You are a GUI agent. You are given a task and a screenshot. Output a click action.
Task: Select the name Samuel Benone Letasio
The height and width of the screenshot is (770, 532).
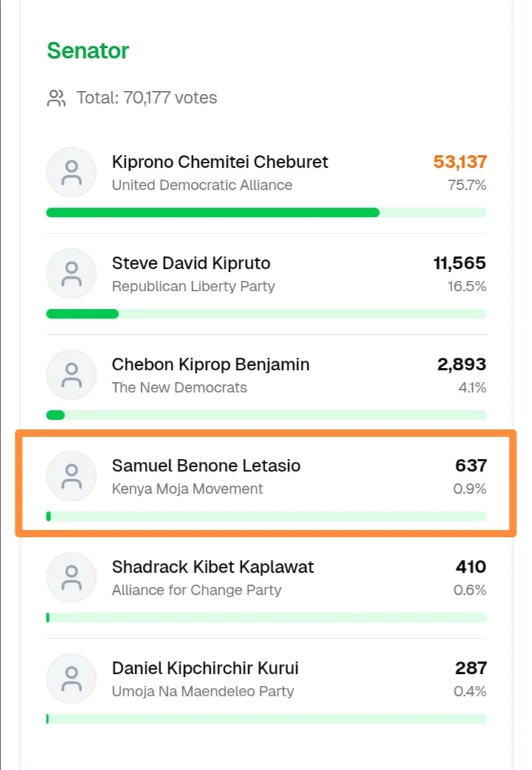pyautogui.click(x=206, y=466)
